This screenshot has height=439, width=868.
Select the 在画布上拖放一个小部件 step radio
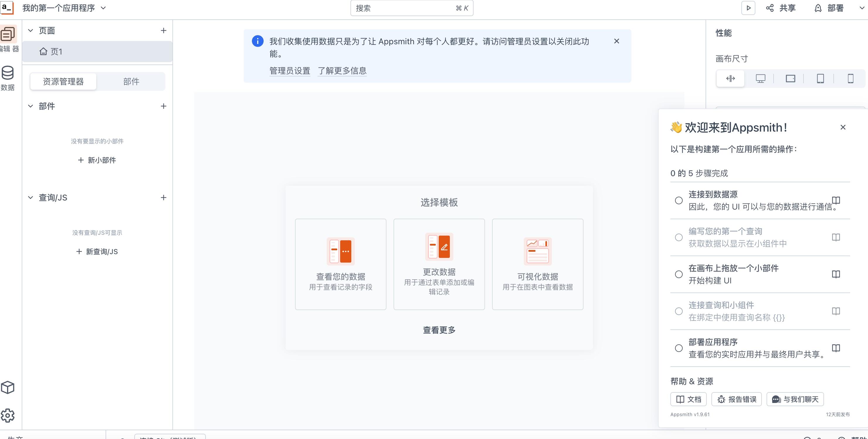679,274
